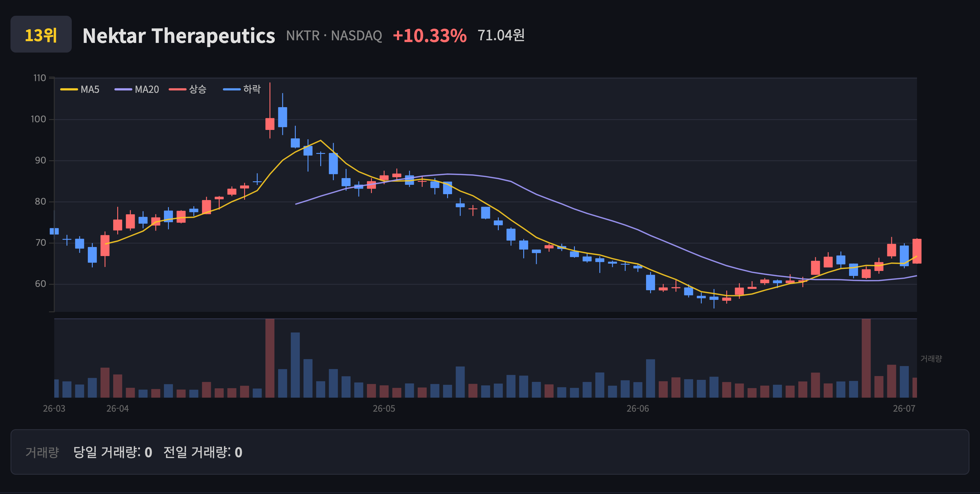Toggle the 하락 legend item
The width and height of the screenshot is (980, 494).
(x=242, y=90)
